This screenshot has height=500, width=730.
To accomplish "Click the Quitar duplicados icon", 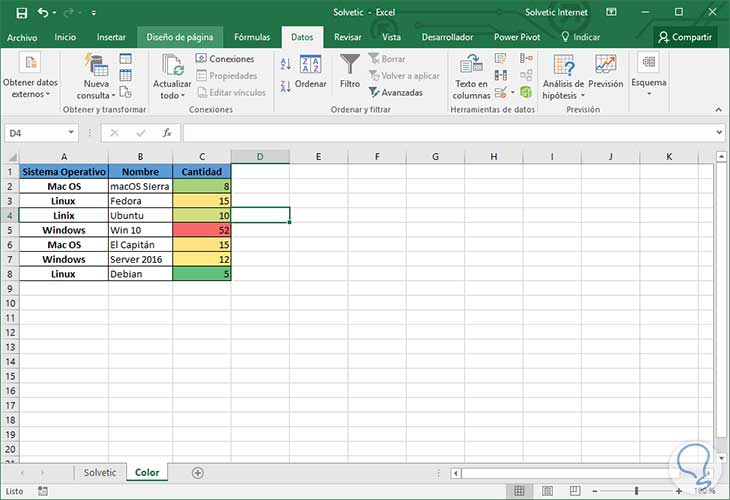I will [x=501, y=75].
